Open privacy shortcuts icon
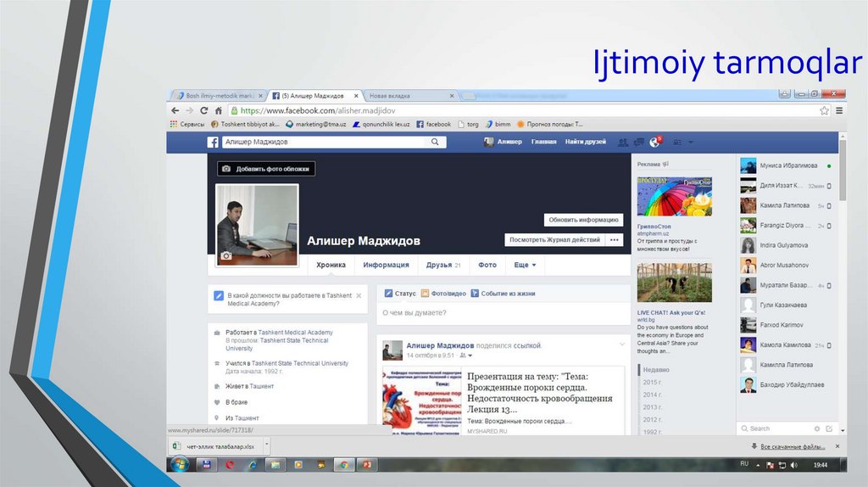Screen dimensions: 868x487 pos(677,143)
